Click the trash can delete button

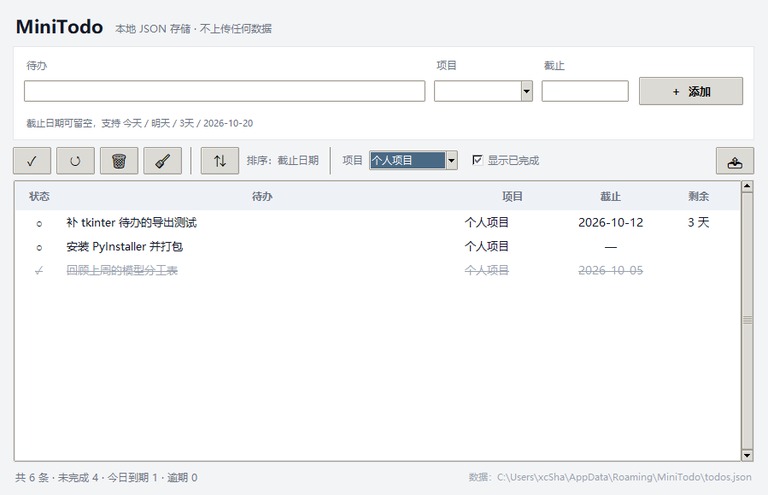119,161
